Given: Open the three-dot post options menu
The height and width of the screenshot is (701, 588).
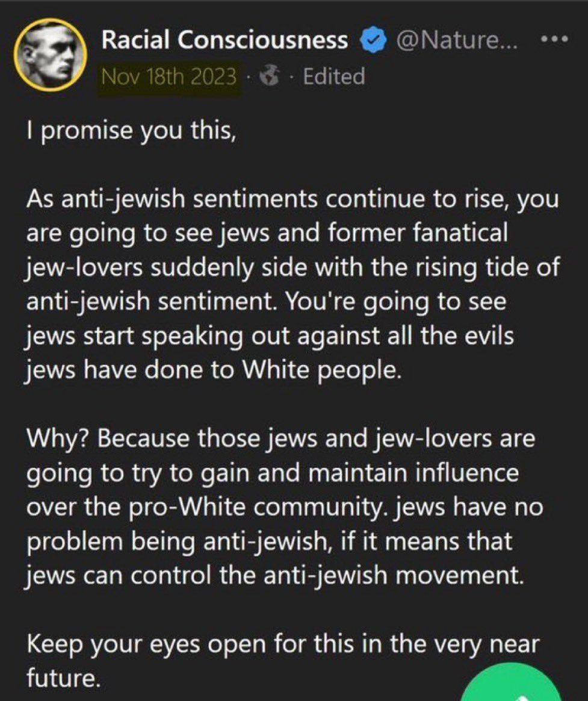Looking at the screenshot, I should click(554, 39).
